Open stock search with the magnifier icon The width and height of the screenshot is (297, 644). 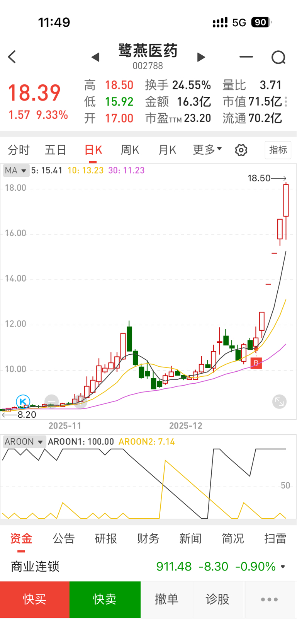pyautogui.click(x=278, y=57)
